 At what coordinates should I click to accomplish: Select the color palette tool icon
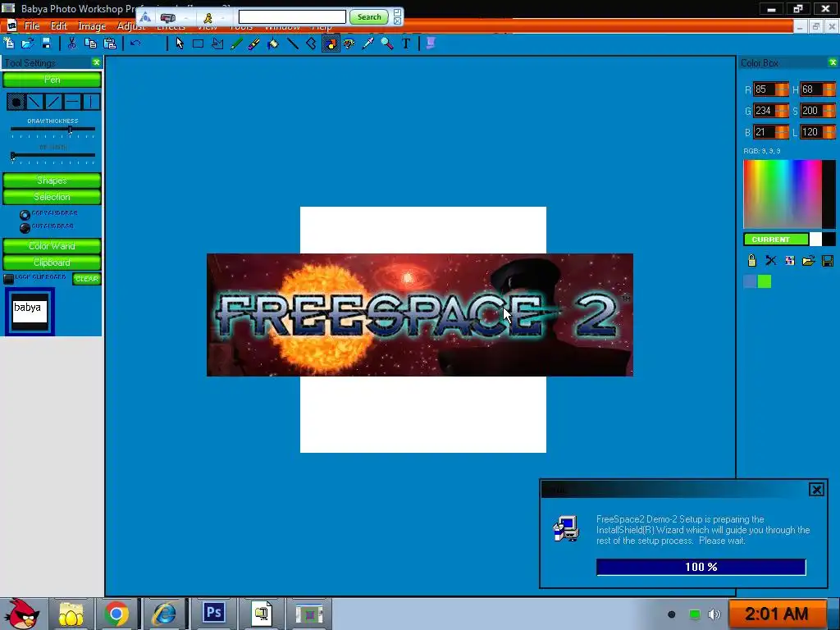pyautogui.click(x=349, y=43)
